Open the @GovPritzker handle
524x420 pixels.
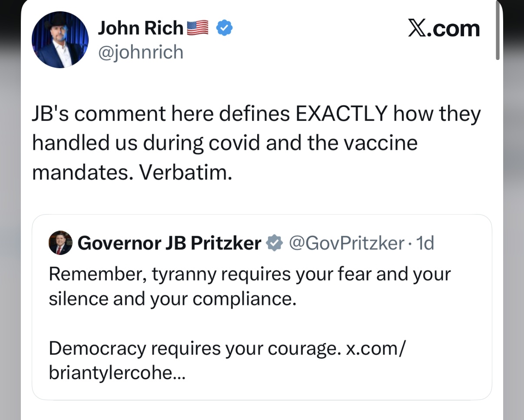[347, 243]
